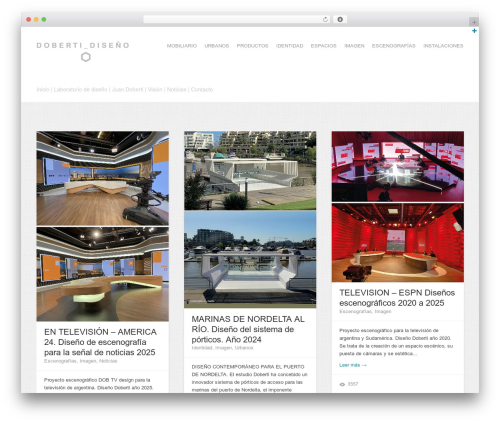The width and height of the screenshot is (500, 423).
Task: Minimize window with yellow traffic-light button
Action: coord(36,19)
